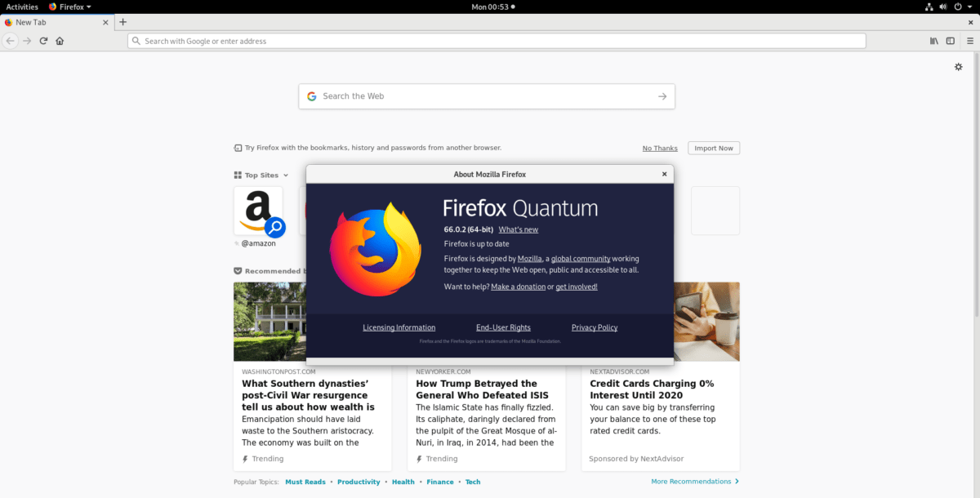Click the volume icon in top bar
Image resolution: width=980 pixels, height=498 pixels.
(943, 7)
